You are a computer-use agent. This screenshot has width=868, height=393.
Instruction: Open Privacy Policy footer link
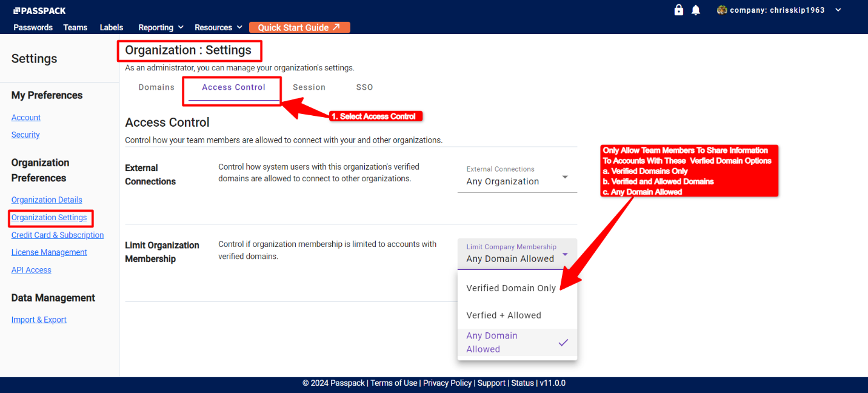coord(447,383)
